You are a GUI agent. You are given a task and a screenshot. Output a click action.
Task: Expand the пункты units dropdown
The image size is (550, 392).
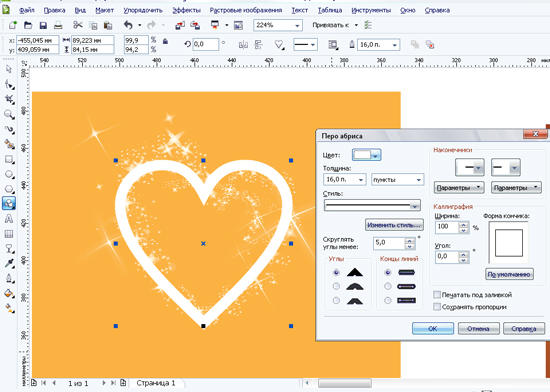(x=418, y=180)
